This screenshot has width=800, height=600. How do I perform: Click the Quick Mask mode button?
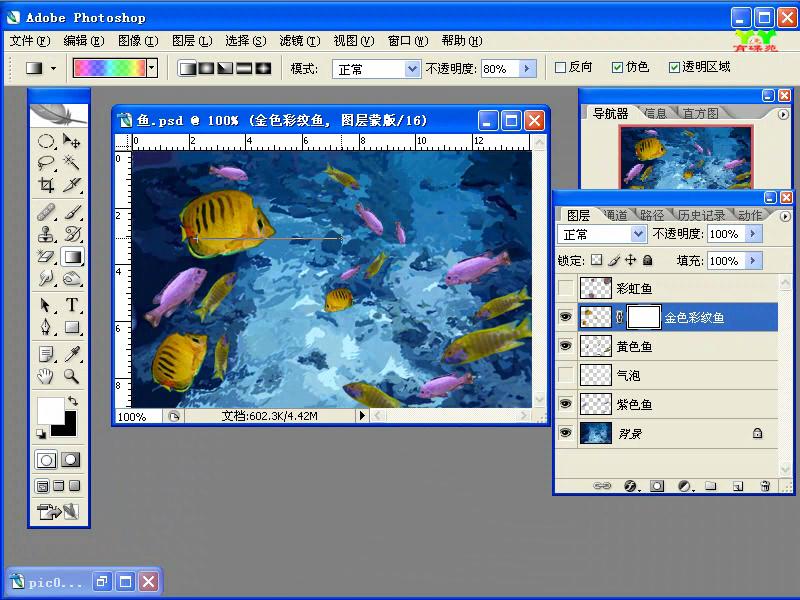[x=70, y=460]
